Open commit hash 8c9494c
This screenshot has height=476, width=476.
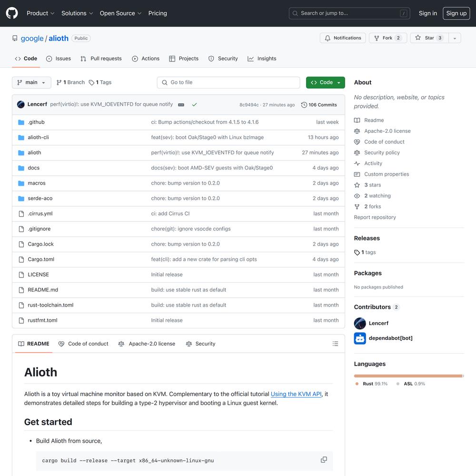(x=249, y=105)
